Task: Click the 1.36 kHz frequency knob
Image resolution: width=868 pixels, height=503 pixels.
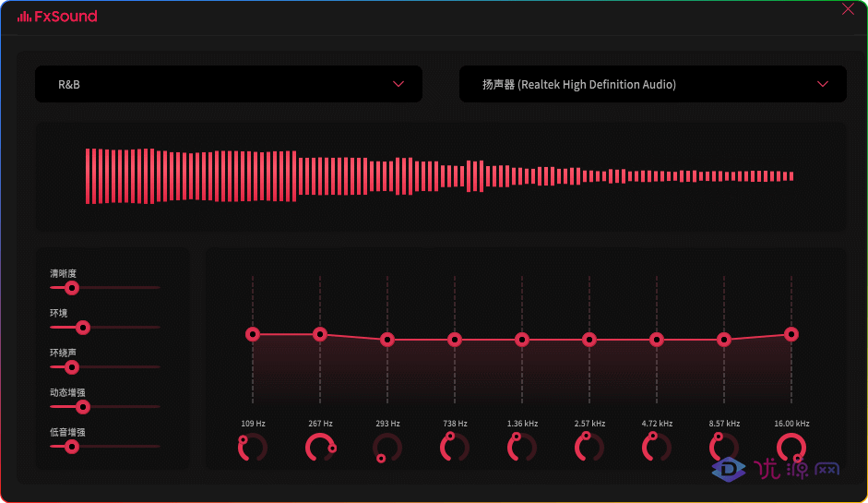Action: (x=522, y=448)
